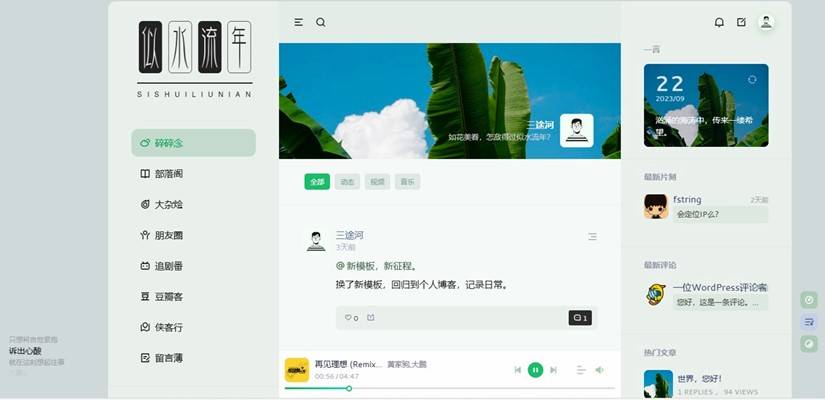Skip to next track in music player
Screen dimensions: 825x400
point(554,370)
